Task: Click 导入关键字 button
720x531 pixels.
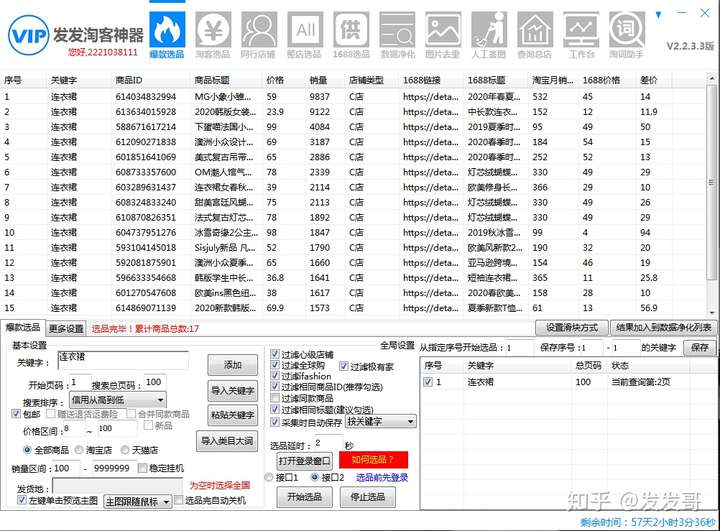Action: point(232,391)
